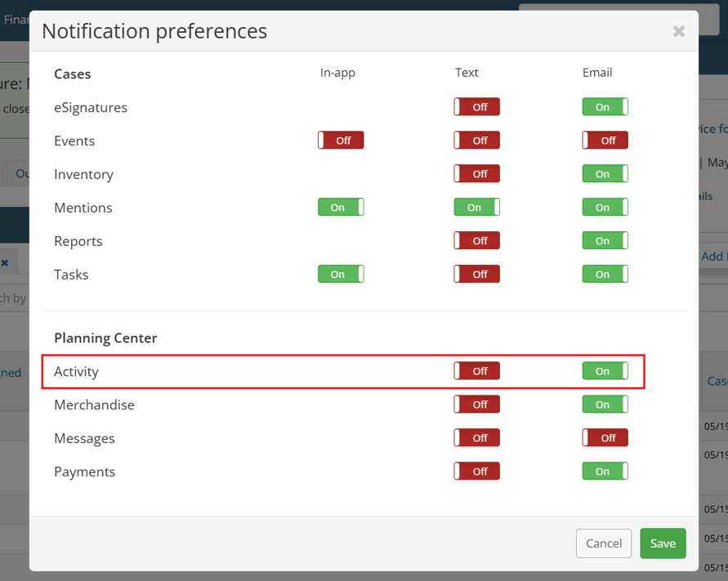Viewport: 728px width, 581px height.
Task: Disable Mentions In-app notifications
Action: click(341, 207)
